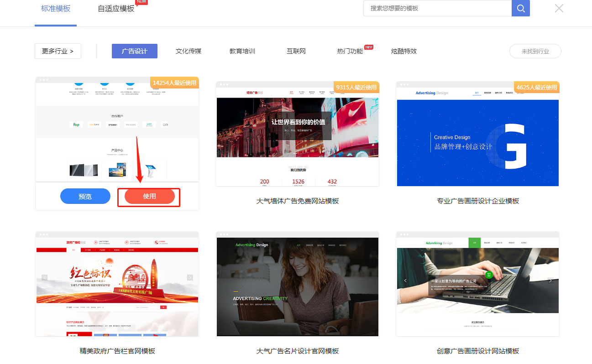Click the red 使用 button
Viewport: 592px width, 364px height.
pyautogui.click(x=150, y=196)
